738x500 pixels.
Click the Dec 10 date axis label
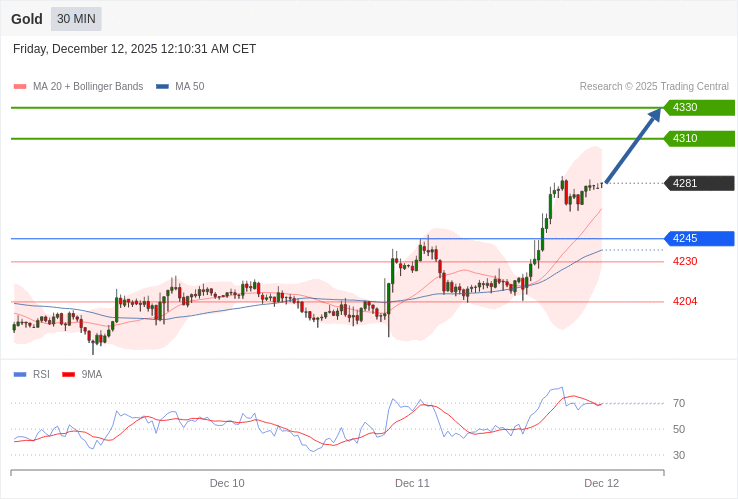(227, 483)
